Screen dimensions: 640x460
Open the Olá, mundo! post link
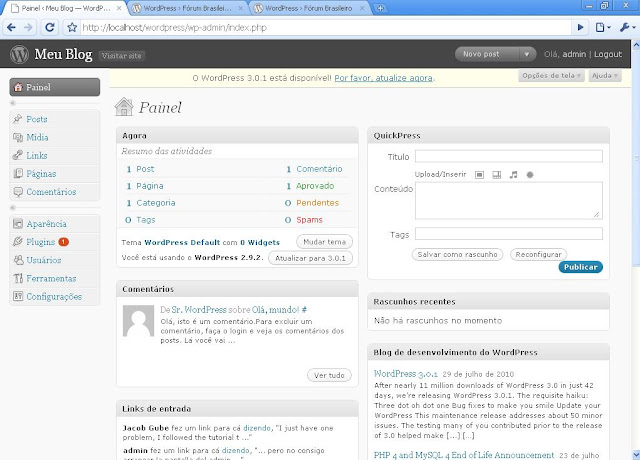[x=276, y=309]
